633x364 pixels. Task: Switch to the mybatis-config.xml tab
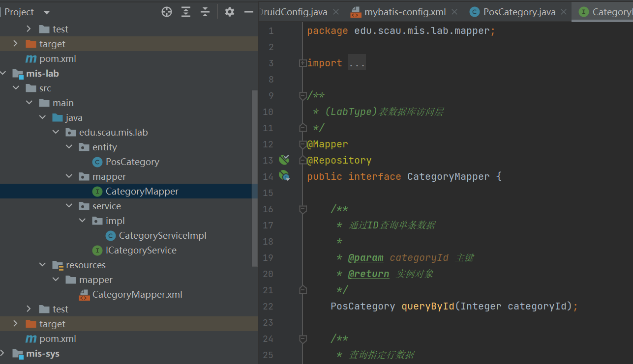tap(405, 12)
